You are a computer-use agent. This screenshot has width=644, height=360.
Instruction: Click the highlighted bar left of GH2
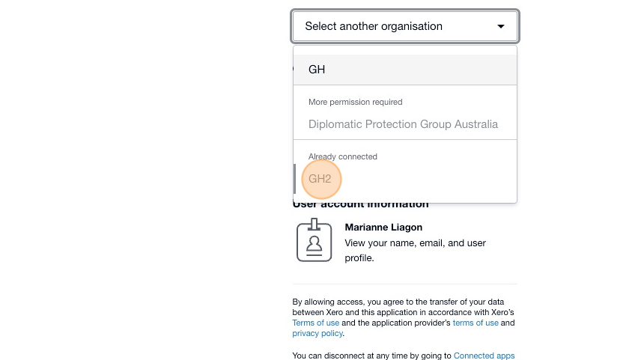click(294, 179)
